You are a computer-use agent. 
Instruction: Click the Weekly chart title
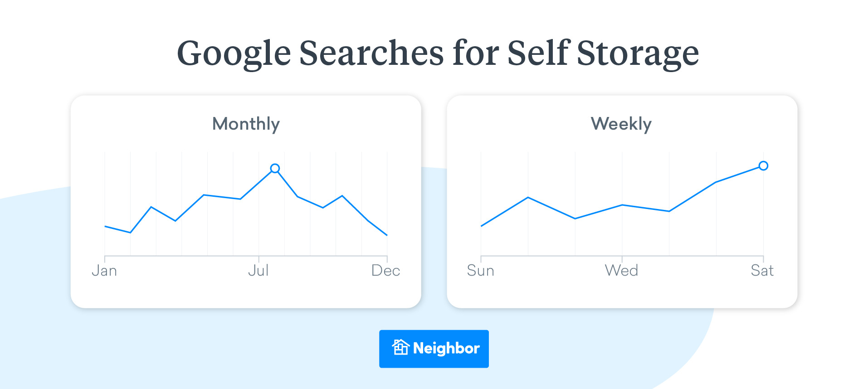[621, 124]
